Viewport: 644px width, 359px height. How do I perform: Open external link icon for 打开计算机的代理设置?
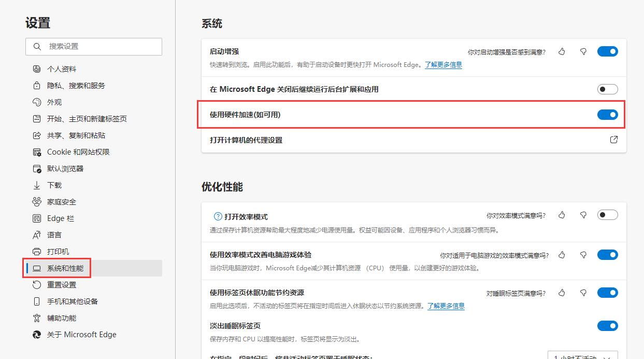click(x=614, y=140)
